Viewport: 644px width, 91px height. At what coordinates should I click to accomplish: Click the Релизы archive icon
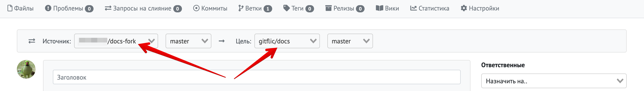tap(328, 8)
